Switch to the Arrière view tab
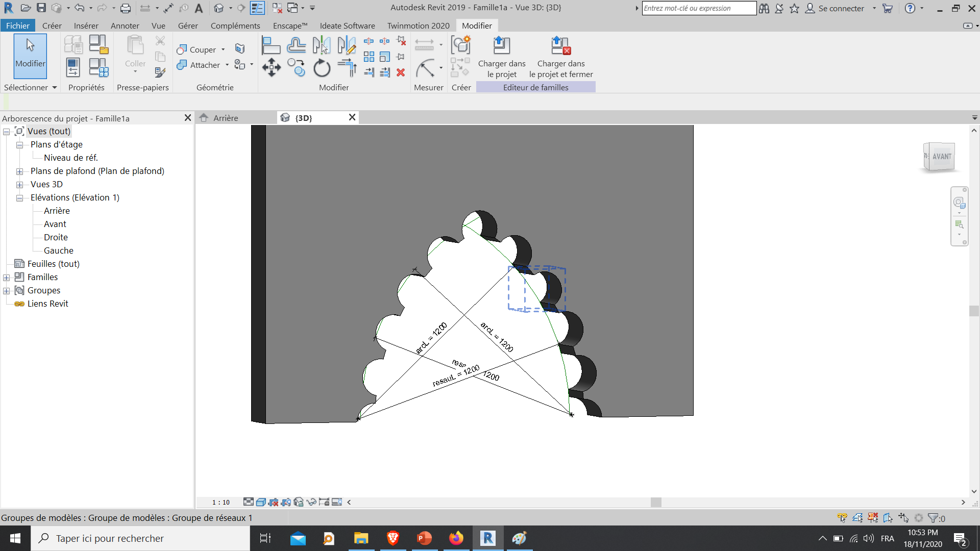 [x=227, y=117]
